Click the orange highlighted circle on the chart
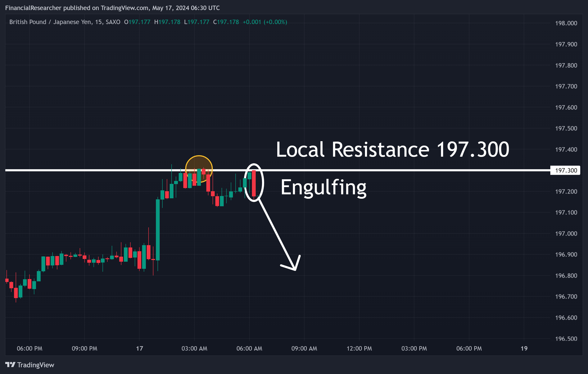 (199, 169)
